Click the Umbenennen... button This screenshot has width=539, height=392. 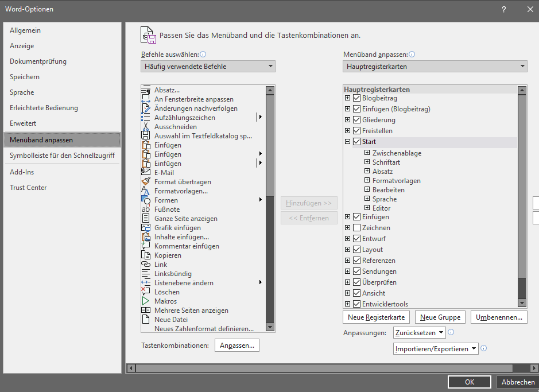pos(499,317)
